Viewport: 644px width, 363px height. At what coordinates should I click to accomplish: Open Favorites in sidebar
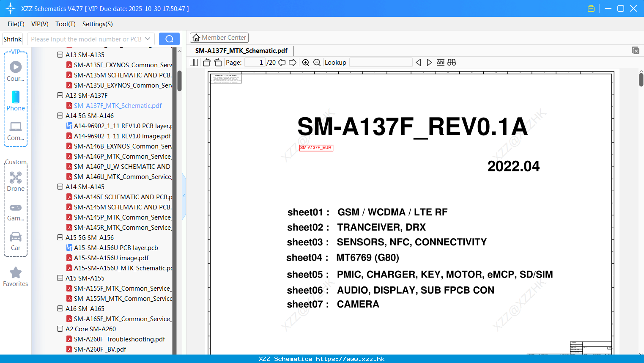[x=16, y=277]
